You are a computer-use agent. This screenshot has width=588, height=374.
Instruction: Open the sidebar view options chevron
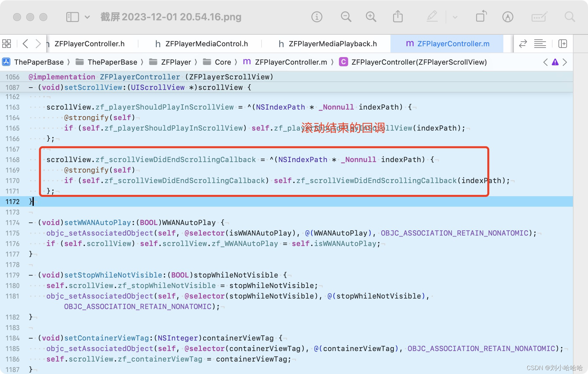[x=87, y=17]
